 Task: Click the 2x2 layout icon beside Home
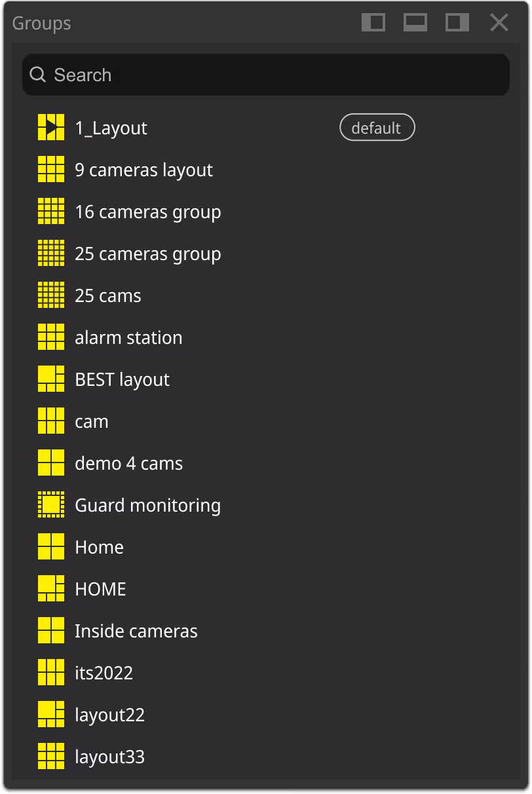50,546
